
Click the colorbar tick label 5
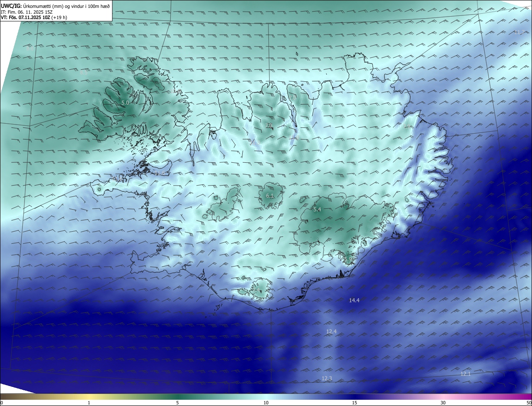(177, 403)
